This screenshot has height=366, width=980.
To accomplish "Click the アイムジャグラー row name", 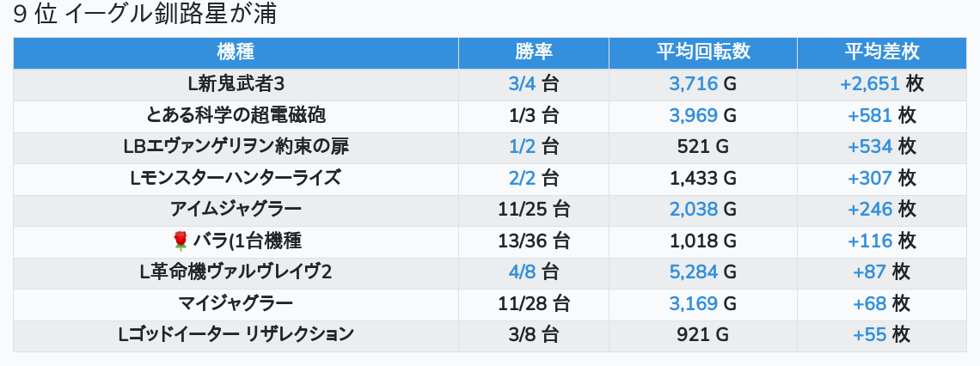I will (x=236, y=209).
